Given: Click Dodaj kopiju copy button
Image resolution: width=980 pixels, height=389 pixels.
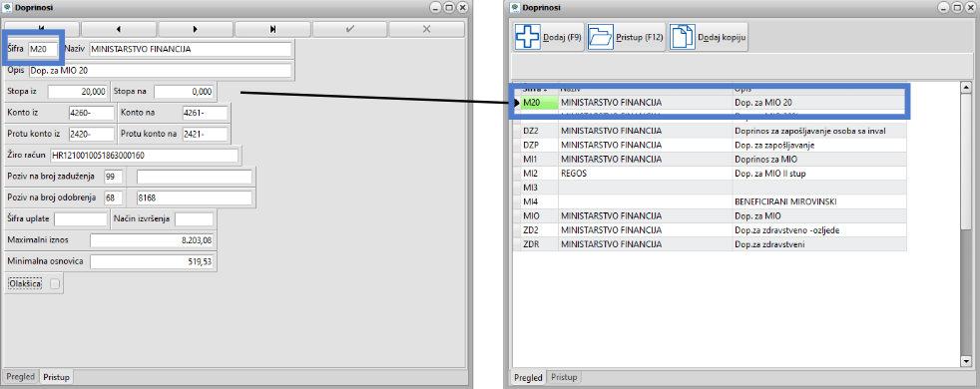Looking at the screenshot, I should point(709,38).
